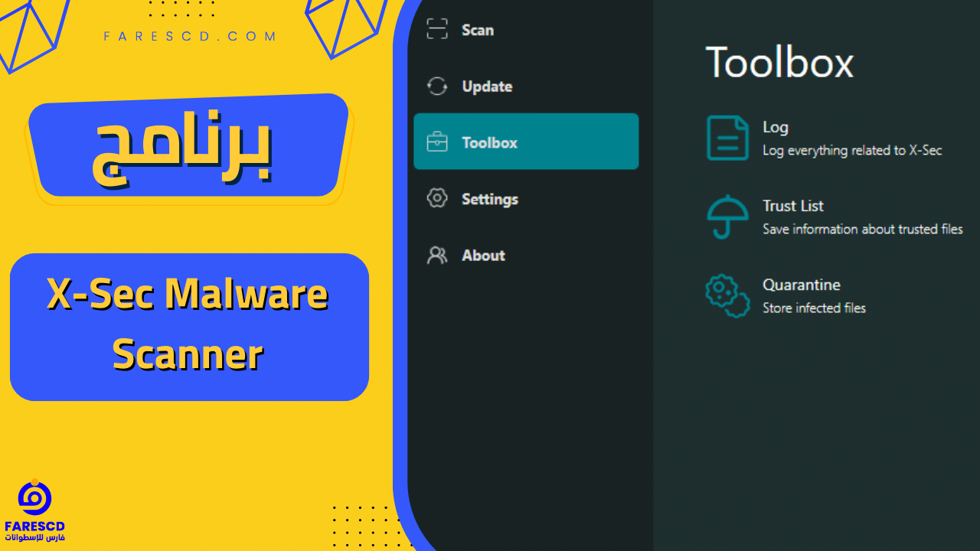Image resolution: width=980 pixels, height=551 pixels.
Task: Click the Toolbox briefcase icon
Action: [x=437, y=142]
